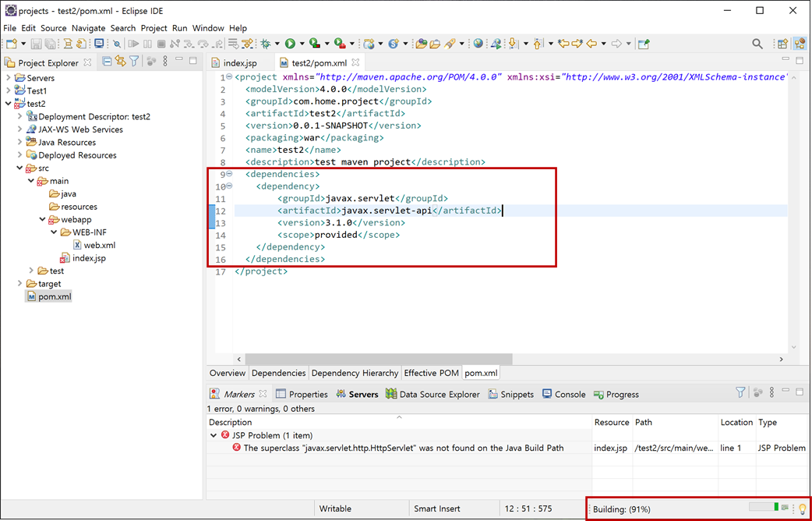
Task: Click the Project Explorer filter funnel icon
Action: (x=133, y=62)
